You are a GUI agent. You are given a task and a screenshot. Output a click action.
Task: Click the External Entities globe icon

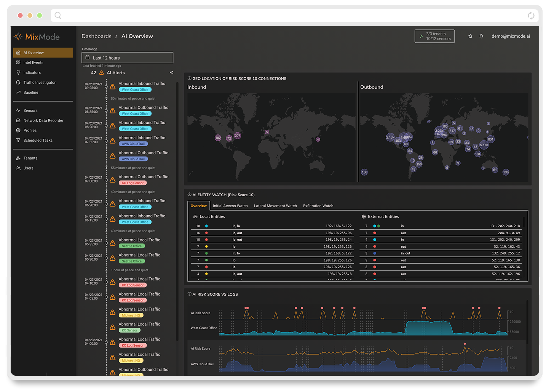tap(364, 216)
